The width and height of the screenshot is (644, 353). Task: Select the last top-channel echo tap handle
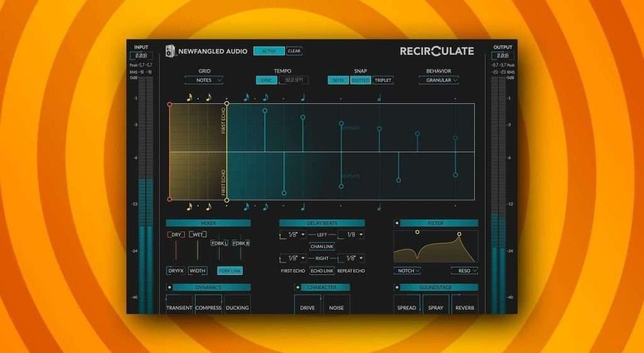(455, 138)
